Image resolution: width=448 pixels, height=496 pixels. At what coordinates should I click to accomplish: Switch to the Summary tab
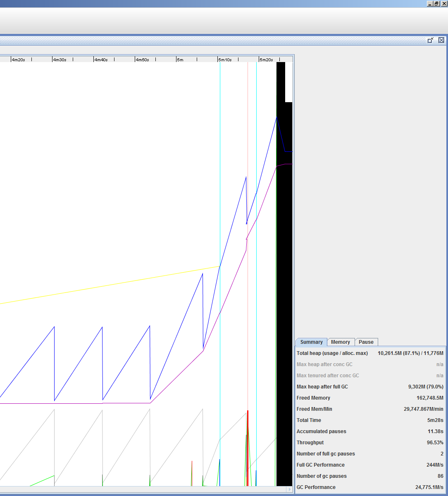tap(311, 342)
